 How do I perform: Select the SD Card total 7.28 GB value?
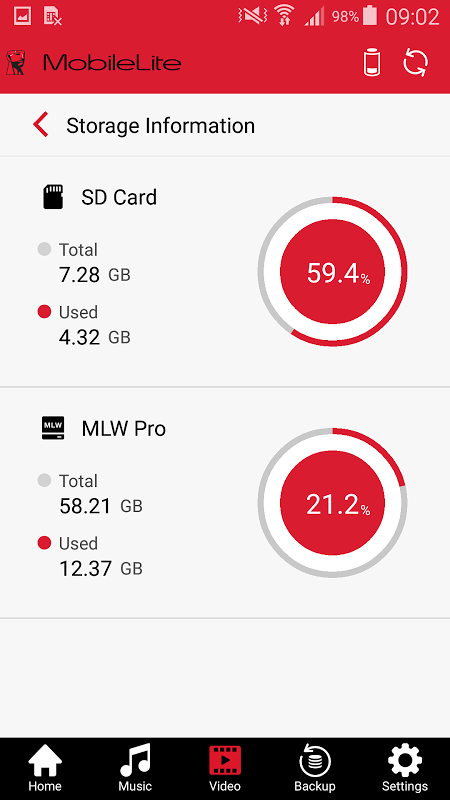[94, 275]
